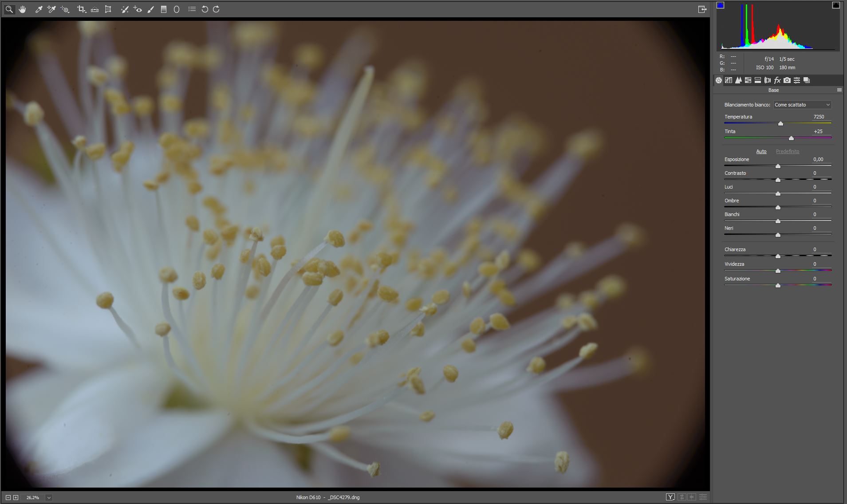Click the histogram graph
Viewport: 847px width, 504px height.
pos(778,27)
